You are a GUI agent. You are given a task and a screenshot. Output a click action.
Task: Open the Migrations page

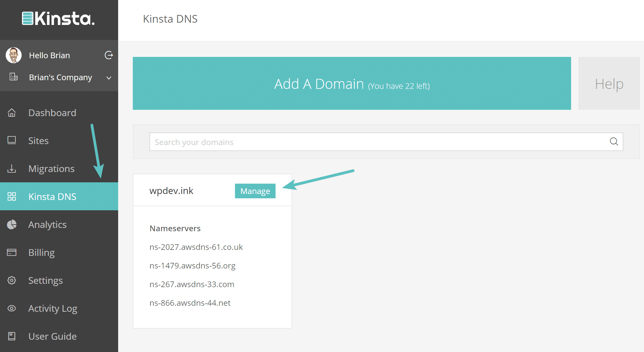pyautogui.click(x=59, y=169)
